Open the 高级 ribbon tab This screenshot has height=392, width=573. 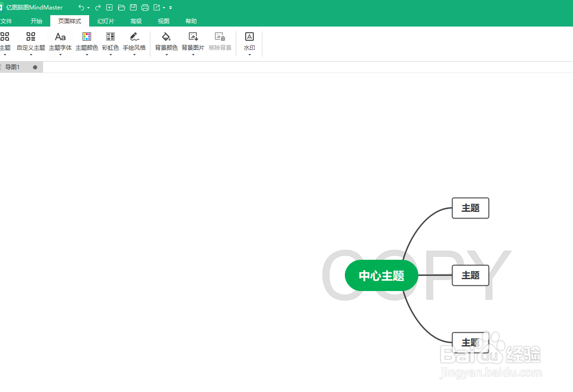(x=136, y=21)
